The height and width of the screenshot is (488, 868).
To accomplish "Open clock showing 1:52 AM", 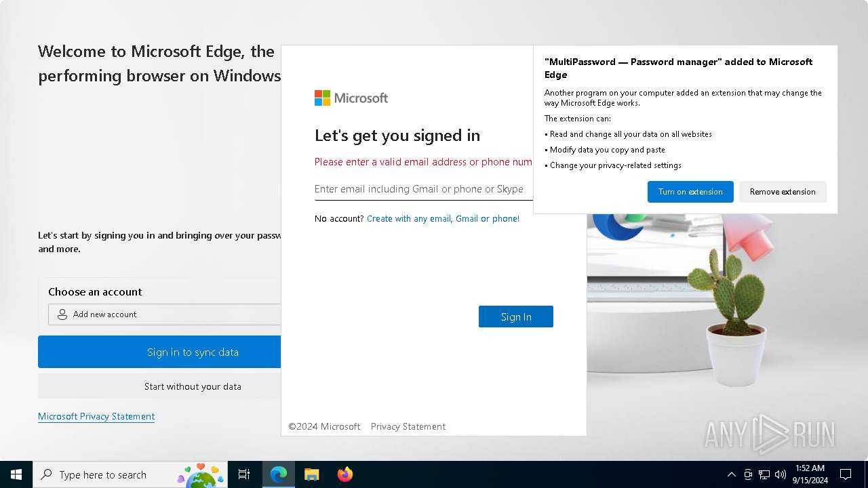I will tap(810, 474).
